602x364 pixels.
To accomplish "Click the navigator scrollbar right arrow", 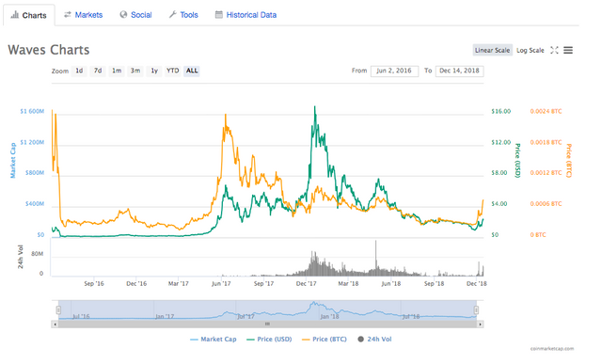I will 480,324.
